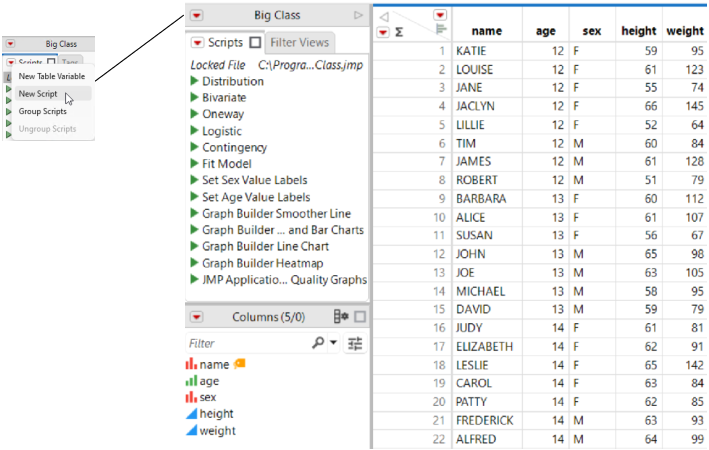The image size is (709, 450).
Task: Click the panel collapse arrow beside Big Class
Action: [358, 15]
